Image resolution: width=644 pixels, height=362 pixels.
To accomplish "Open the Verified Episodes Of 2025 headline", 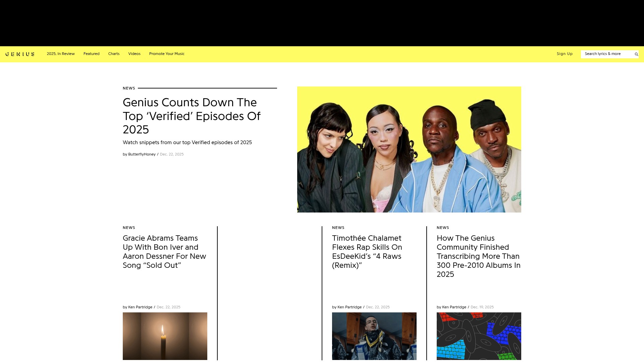I will (192, 116).
